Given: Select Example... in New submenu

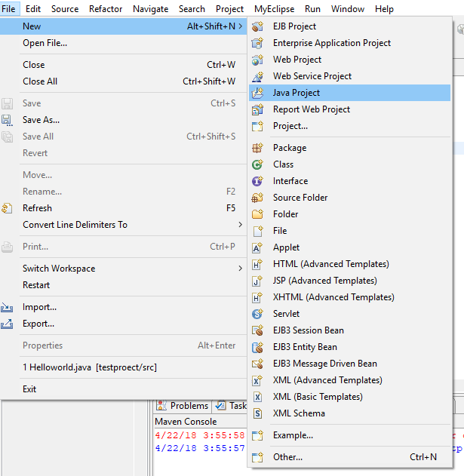Looking at the screenshot, I should (350, 435).
